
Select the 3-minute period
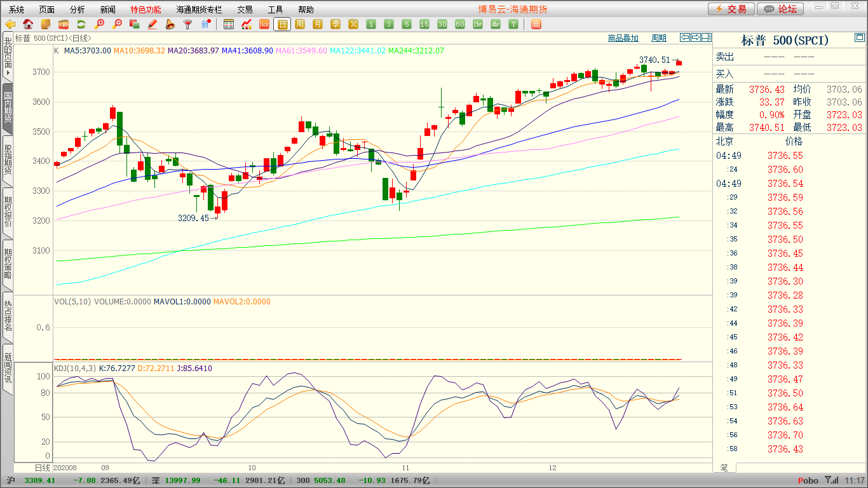(389, 24)
